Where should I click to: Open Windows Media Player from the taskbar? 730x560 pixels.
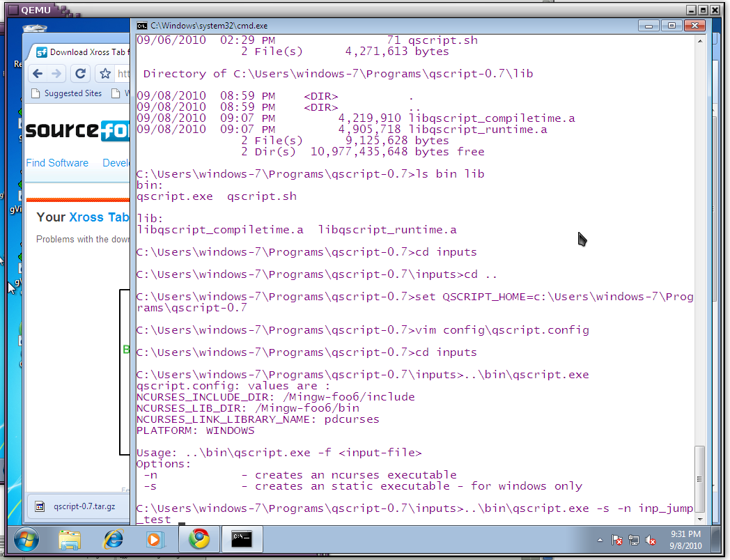click(x=155, y=539)
